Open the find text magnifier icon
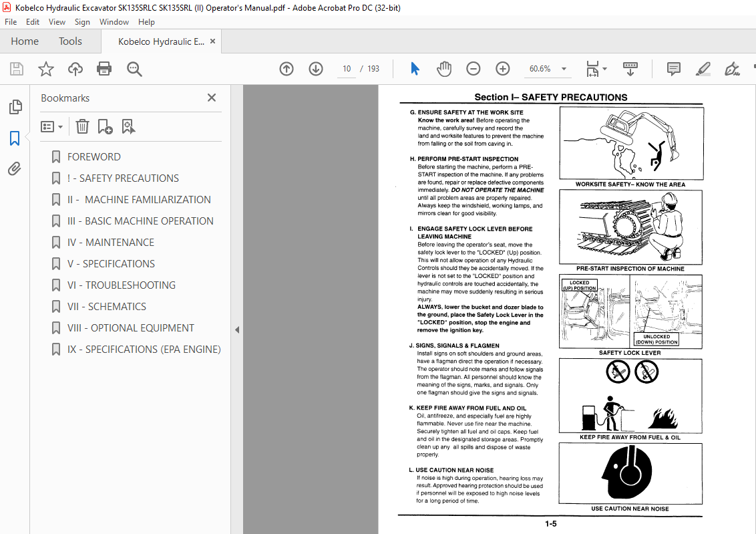The image size is (756, 534). 134,69
